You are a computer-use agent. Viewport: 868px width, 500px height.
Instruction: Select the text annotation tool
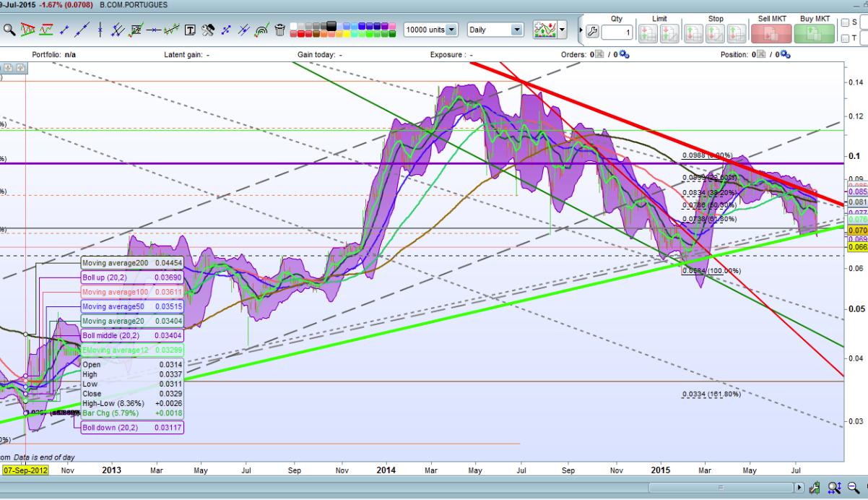(x=190, y=30)
